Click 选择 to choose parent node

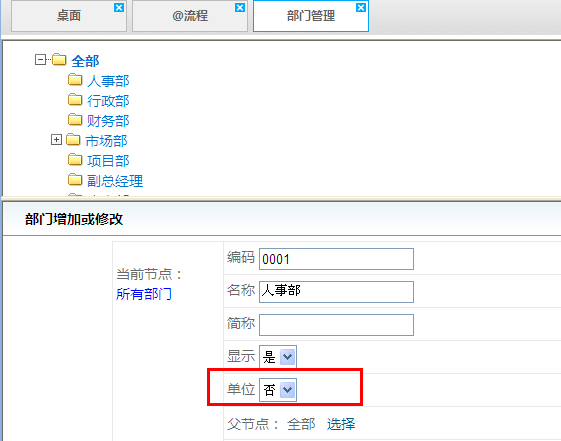coord(341,424)
